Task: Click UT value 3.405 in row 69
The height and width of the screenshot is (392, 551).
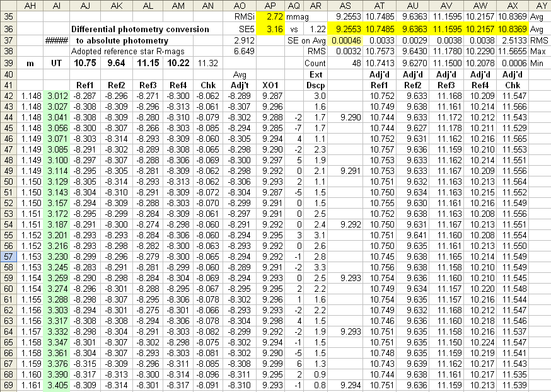Action: pyautogui.click(x=57, y=385)
